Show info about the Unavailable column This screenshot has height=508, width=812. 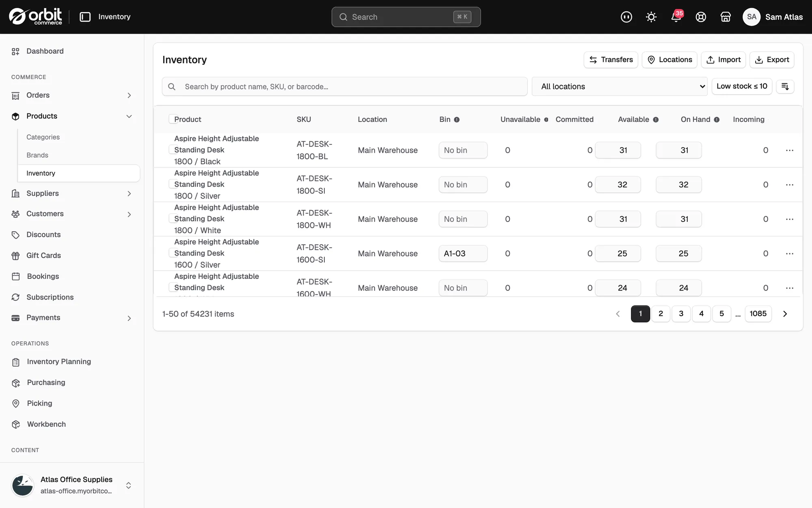546,119
